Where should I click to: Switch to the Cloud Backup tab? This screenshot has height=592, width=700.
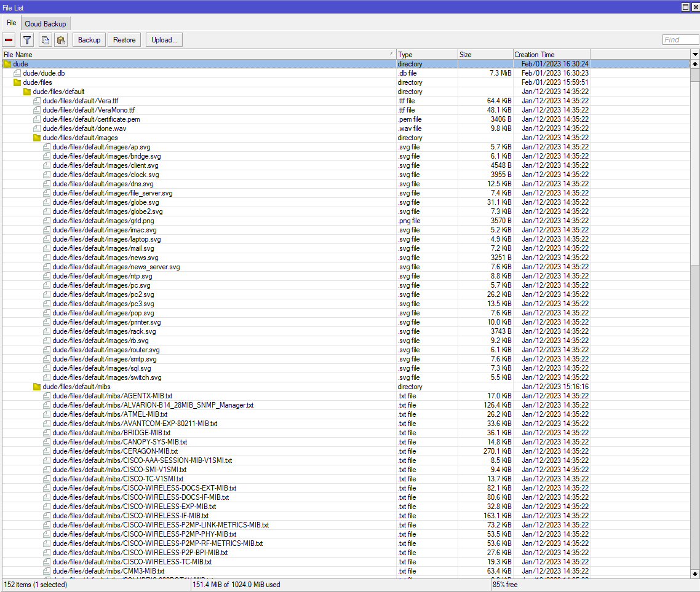[46, 23]
